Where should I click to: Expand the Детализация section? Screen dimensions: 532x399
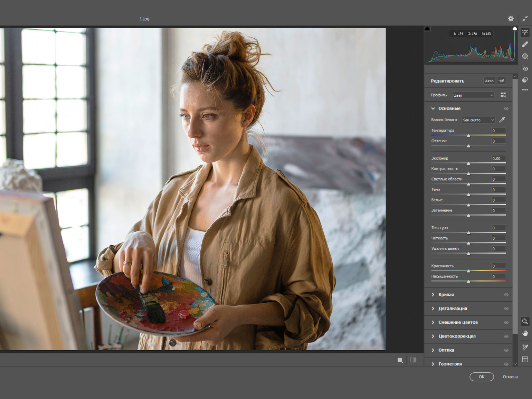[x=452, y=308]
